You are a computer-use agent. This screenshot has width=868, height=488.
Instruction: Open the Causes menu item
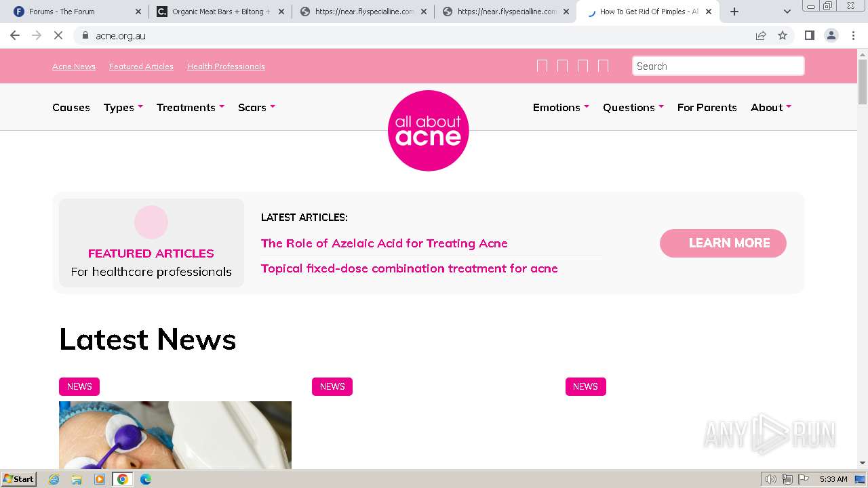[71, 107]
